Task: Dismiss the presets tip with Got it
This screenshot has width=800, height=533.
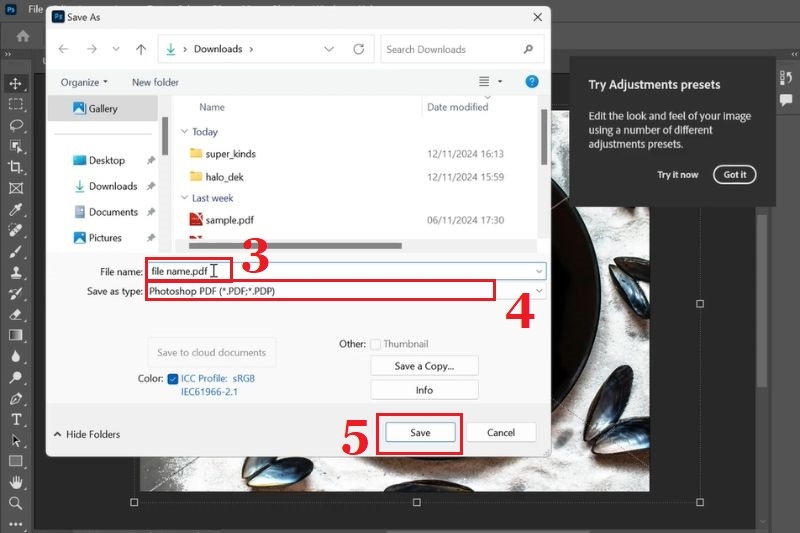Action: (734, 174)
